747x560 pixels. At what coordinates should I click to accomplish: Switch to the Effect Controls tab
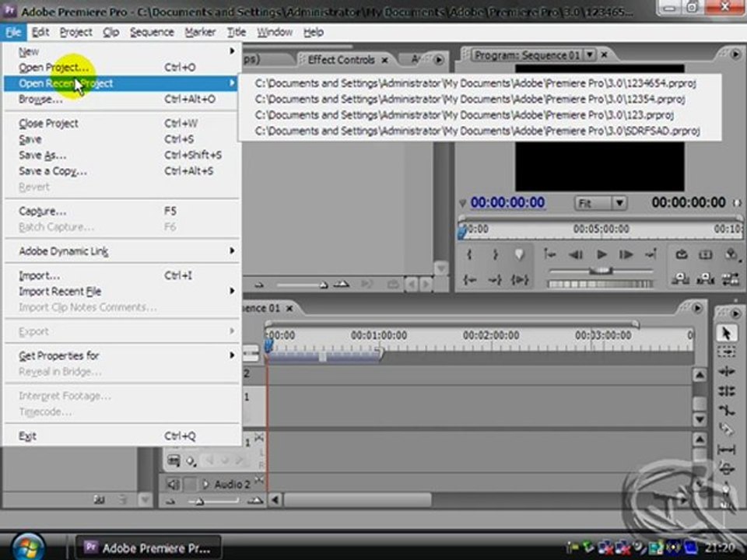click(x=341, y=60)
